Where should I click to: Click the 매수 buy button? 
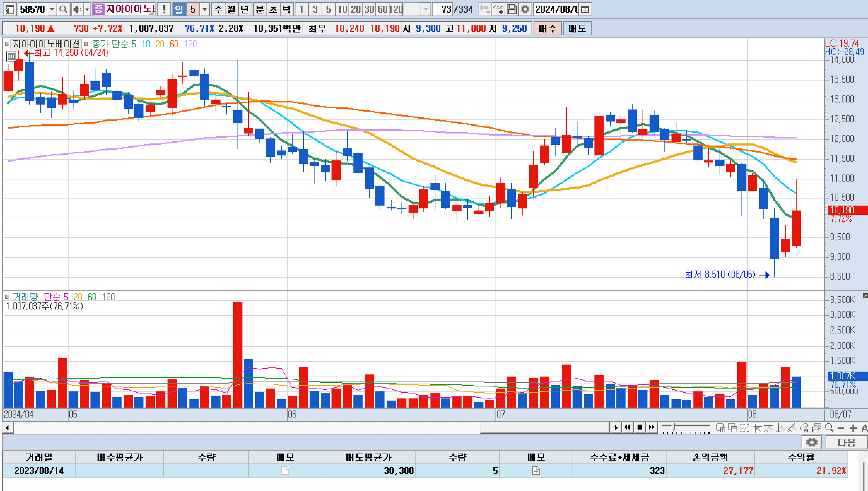tap(547, 28)
